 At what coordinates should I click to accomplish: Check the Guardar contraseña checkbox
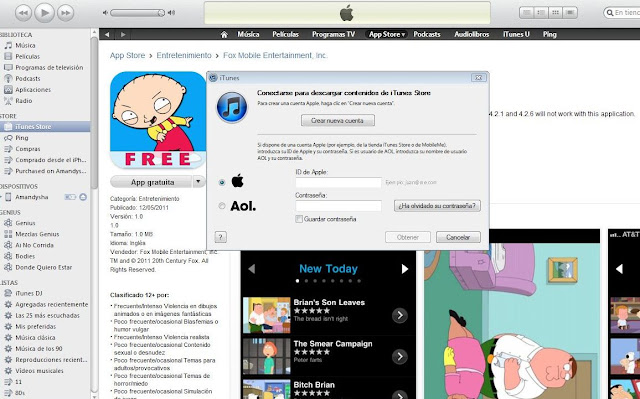(299, 219)
